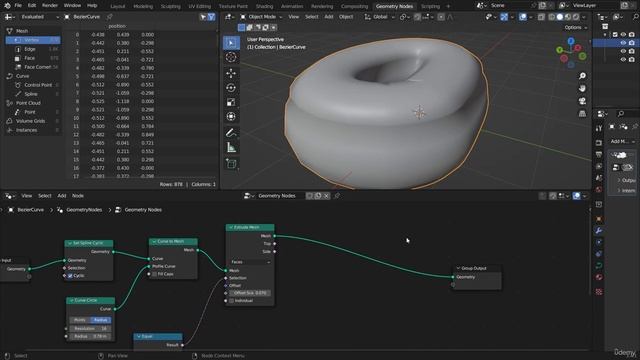Image resolution: width=640 pixels, height=360 pixels.
Task: Open the Object Mode dropdown
Action: (x=261, y=17)
